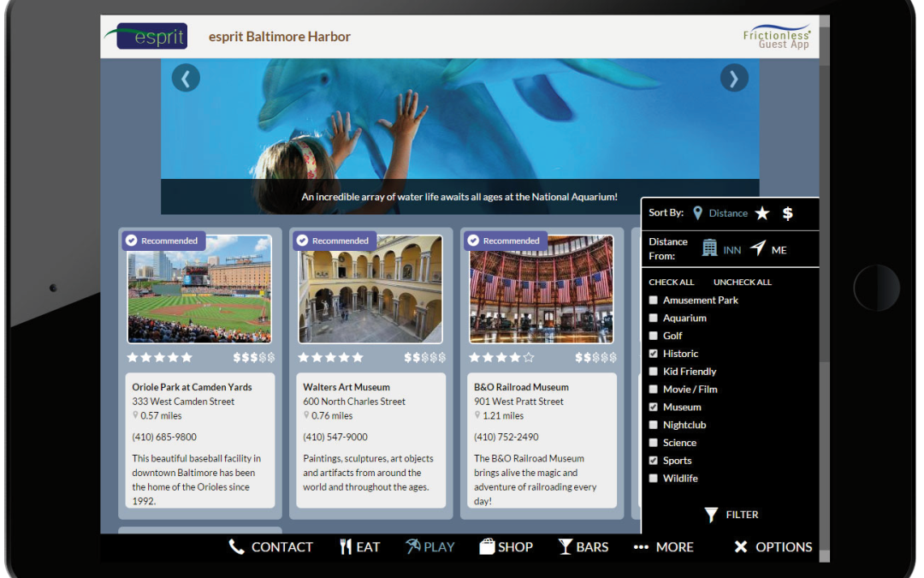Click the OPTIONS label
924x578 pixels.
tap(784, 547)
